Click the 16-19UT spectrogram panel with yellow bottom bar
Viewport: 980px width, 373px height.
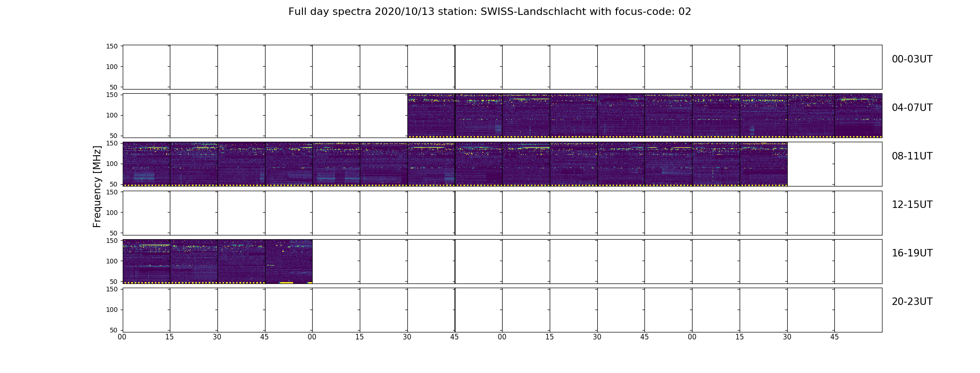coord(289,262)
